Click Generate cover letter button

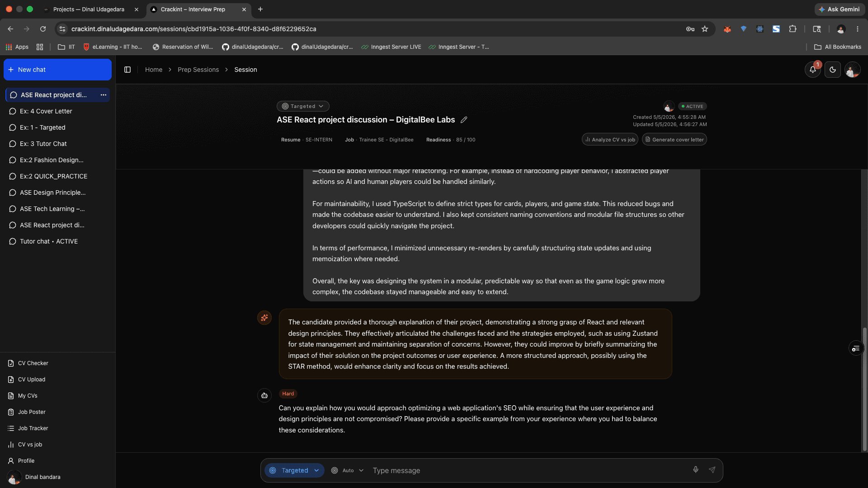click(x=674, y=140)
